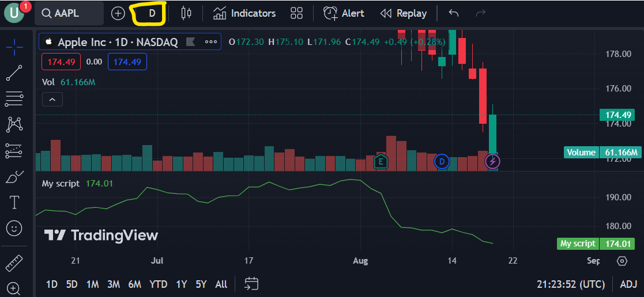Open more options dots on Apple legend
The width and height of the screenshot is (644, 297).
[210, 41]
